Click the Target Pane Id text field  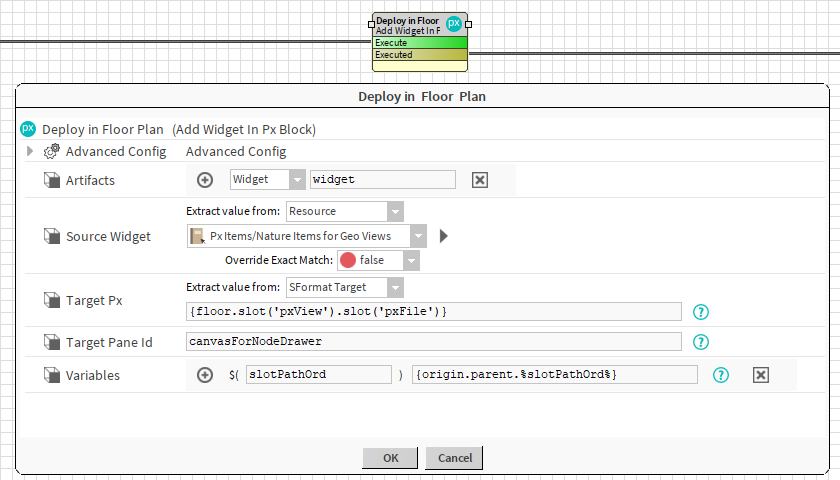click(x=434, y=342)
